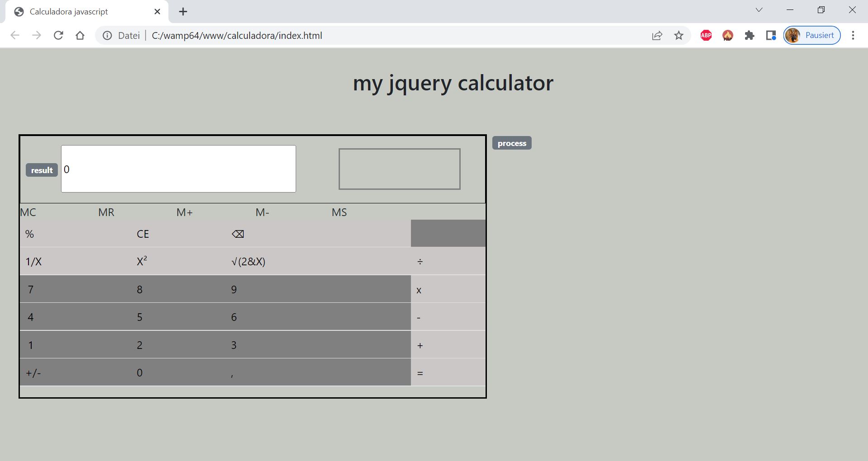Open the Extensions puzzle piece icon
This screenshot has height=461, width=868.
point(749,35)
